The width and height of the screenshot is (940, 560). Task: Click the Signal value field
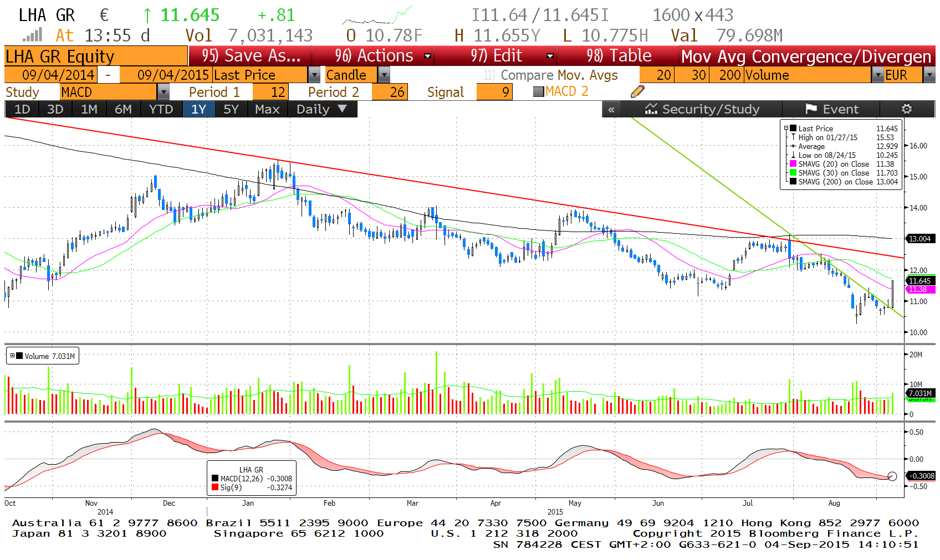(x=494, y=92)
